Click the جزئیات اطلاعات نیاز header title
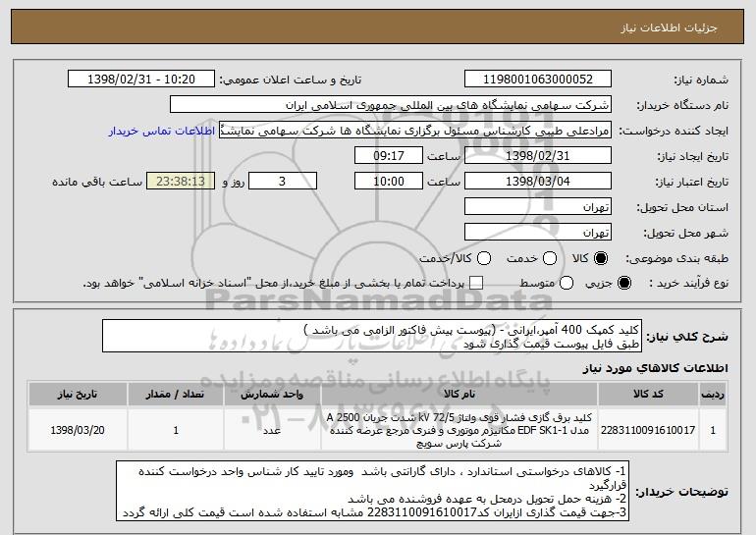The height and width of the screenshot is (535, 756). click(x=669, y=27)
